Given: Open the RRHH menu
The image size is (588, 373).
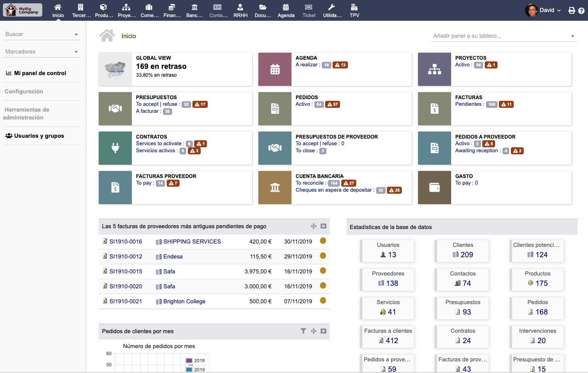Looking at the screenshot, I should point(240,10).
